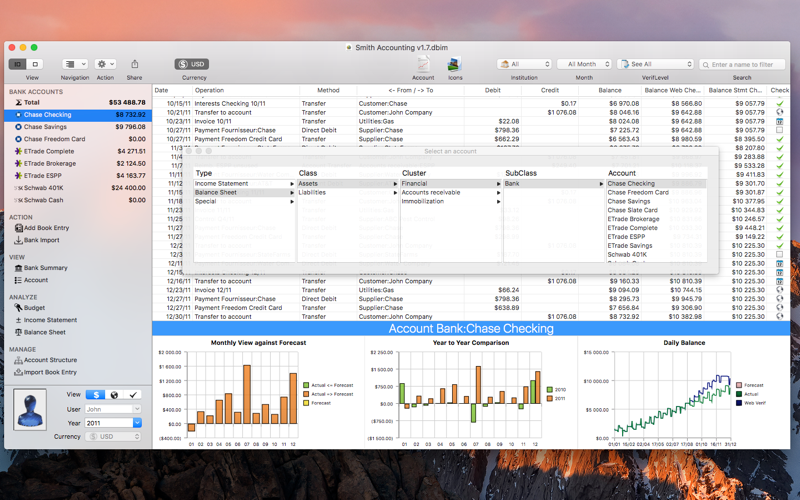The image size is (800, 500).
Task: Select Chase Freedom Card account in sidebar
Action: (x=78, y=139)
